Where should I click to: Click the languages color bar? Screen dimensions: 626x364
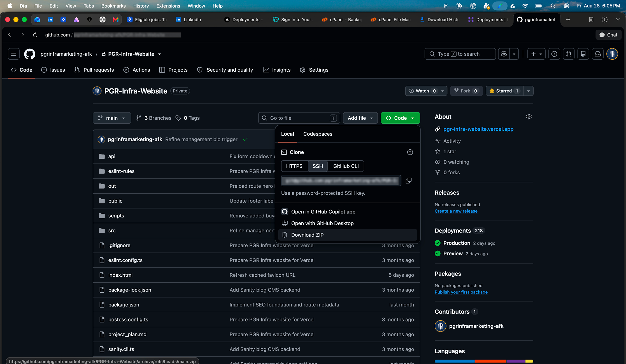tap(484, 361)
